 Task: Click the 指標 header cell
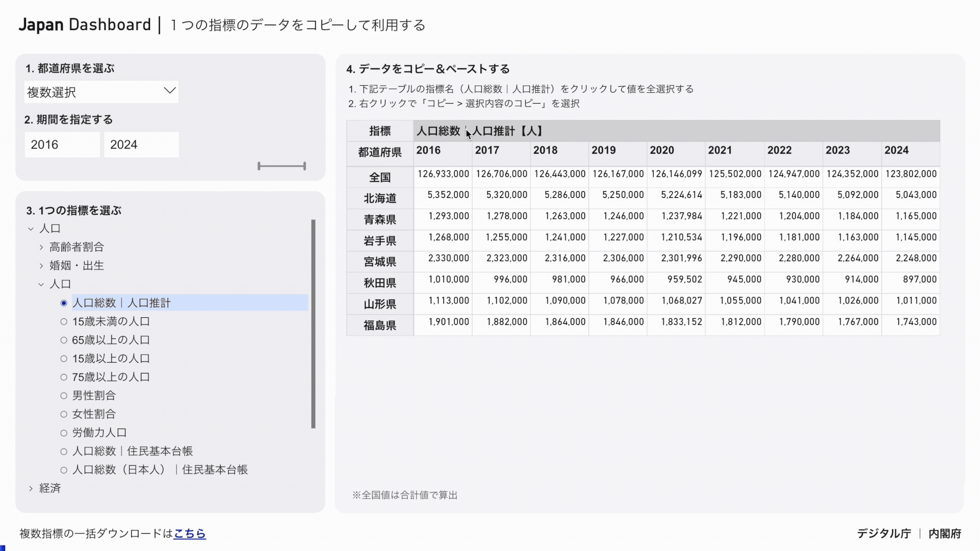click(380, 131)
